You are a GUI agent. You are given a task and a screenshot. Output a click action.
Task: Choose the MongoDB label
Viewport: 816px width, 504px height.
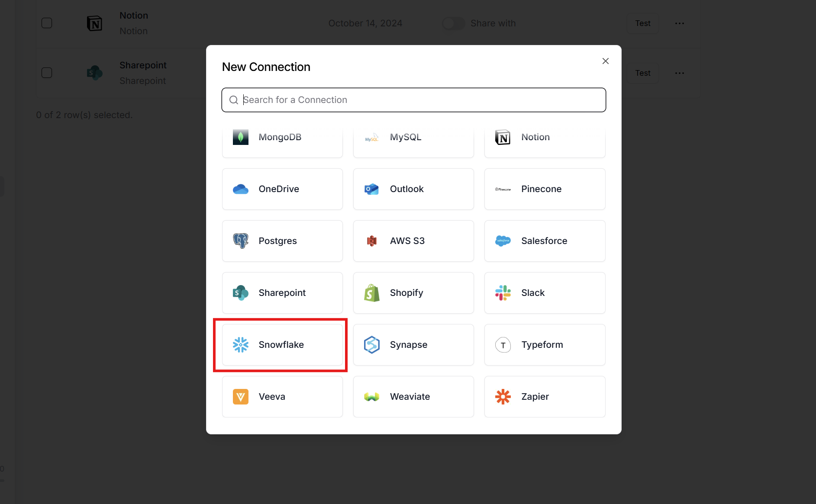coord(280,137)
